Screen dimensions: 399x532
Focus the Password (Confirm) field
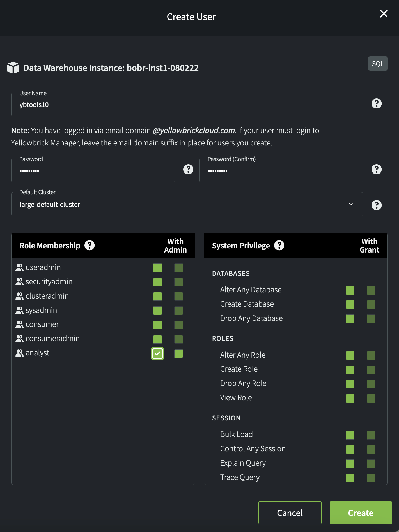[281, 171]
